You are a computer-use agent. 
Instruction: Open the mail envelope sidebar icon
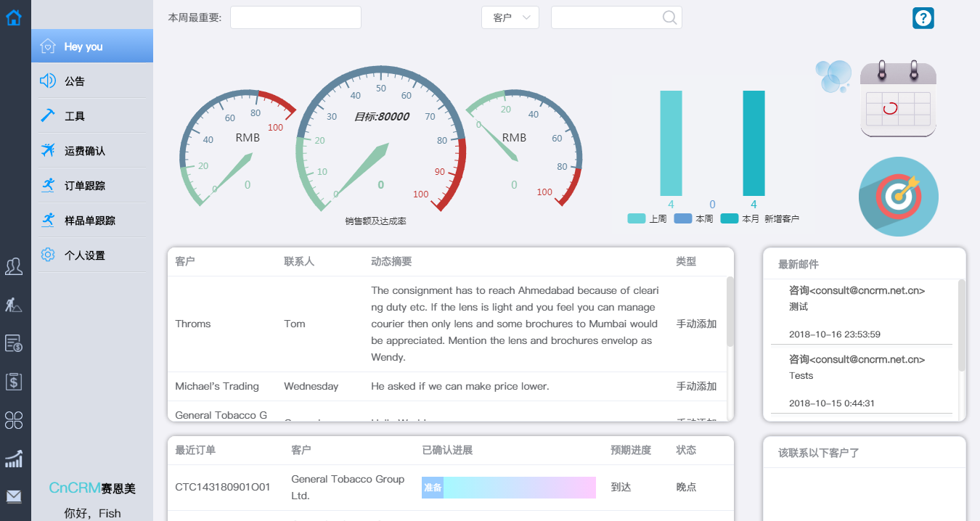click(14, 496)
